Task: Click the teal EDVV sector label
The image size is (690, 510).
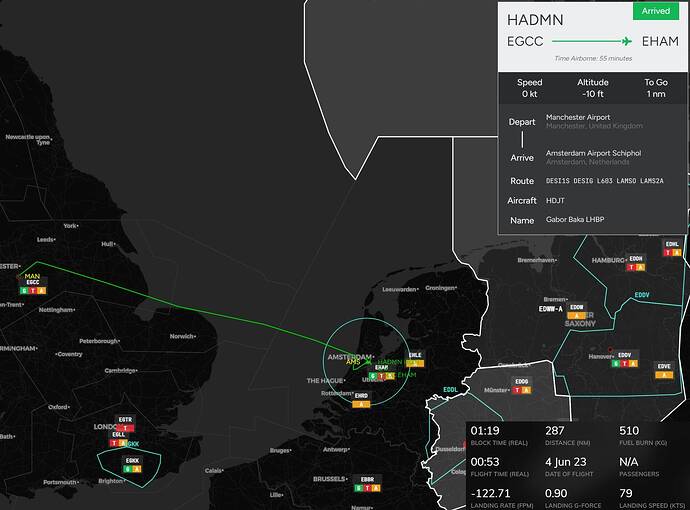Action: point(642,295)
